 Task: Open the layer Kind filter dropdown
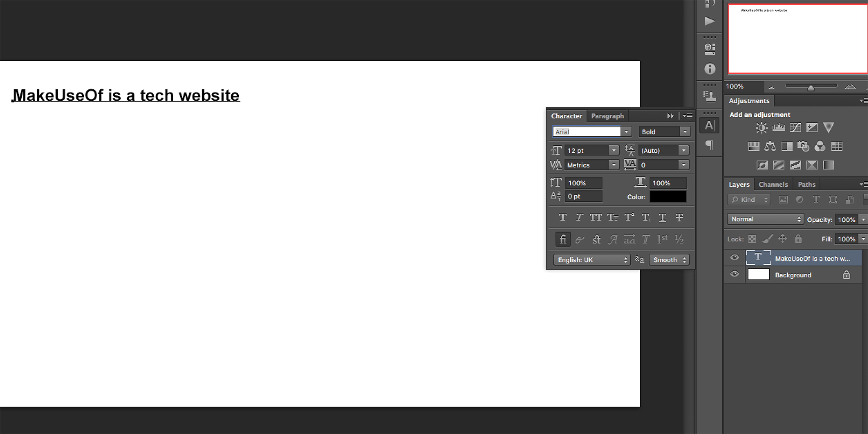pos(749,200)
